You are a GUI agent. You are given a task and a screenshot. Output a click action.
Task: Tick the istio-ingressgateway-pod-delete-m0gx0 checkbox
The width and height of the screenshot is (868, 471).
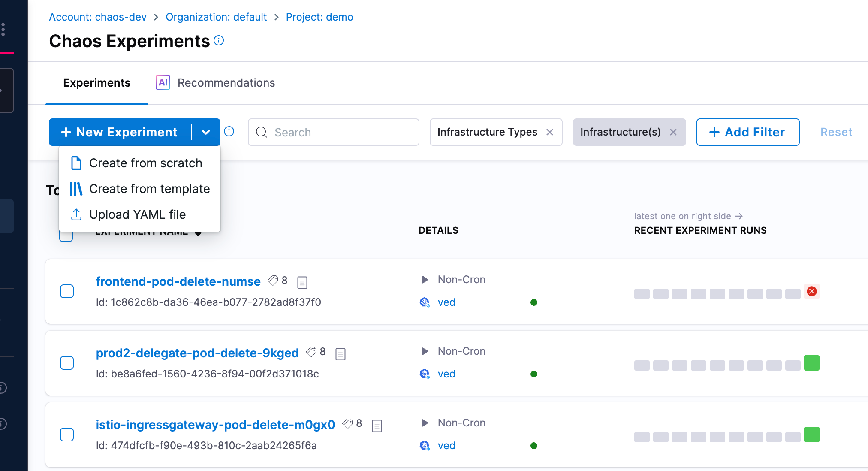(67, 435)
